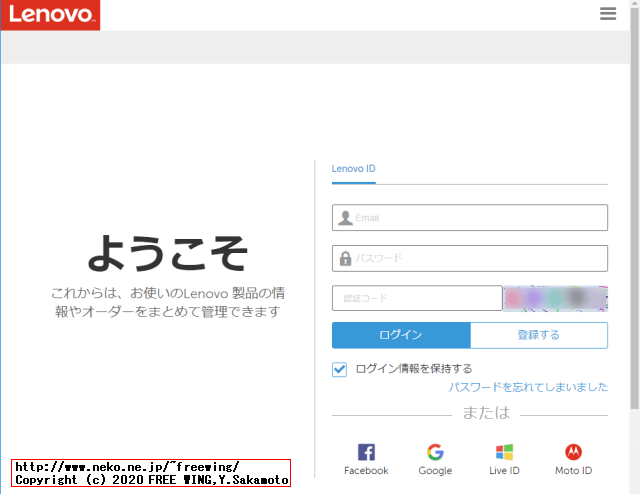Viewport: 640px width, 494px height.
Task: Click the lock icon in password field
Action: pyautogui.click(x=345, y=258)
